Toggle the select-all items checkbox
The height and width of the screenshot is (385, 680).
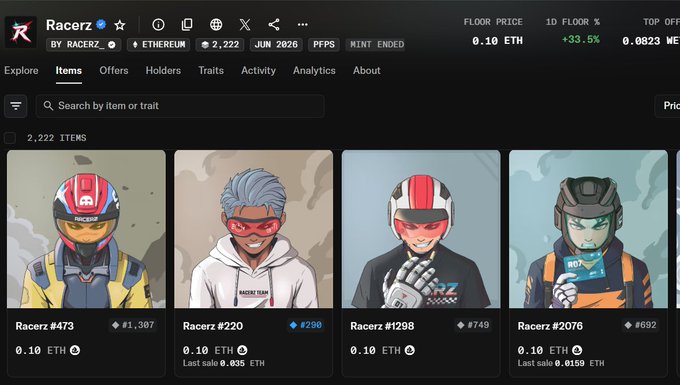[10, 138]
